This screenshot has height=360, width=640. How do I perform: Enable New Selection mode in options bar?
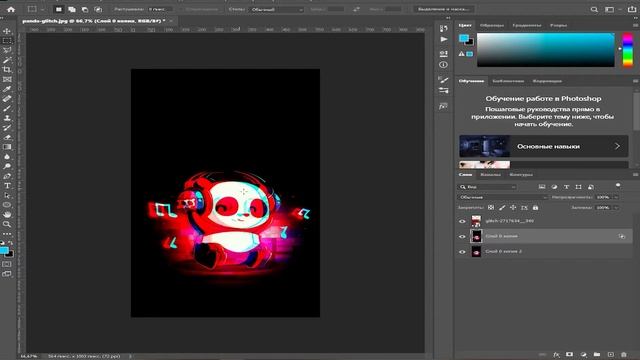[x=59, y=9]
